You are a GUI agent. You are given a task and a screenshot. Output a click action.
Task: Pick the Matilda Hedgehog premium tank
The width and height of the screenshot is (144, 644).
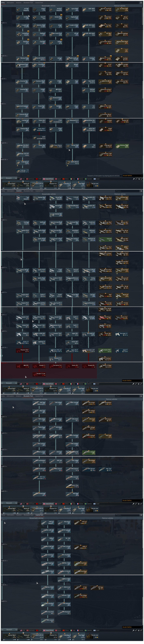tap(122, 34)
